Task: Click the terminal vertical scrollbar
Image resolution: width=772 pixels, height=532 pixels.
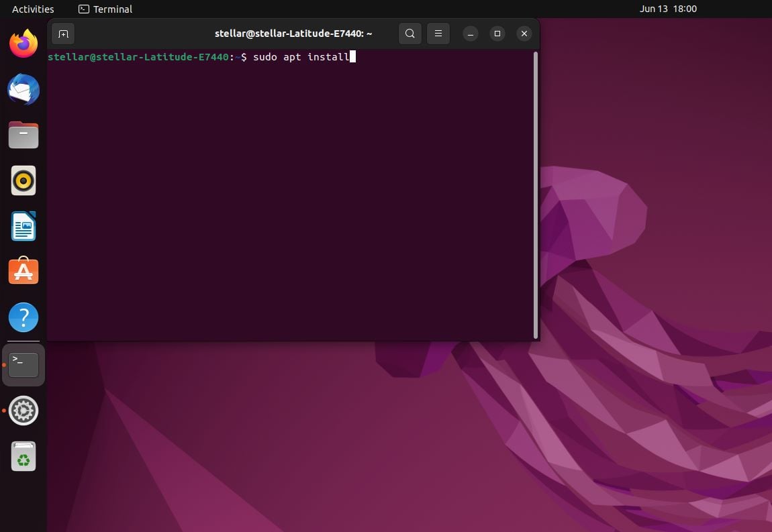Action: [536, 195]
